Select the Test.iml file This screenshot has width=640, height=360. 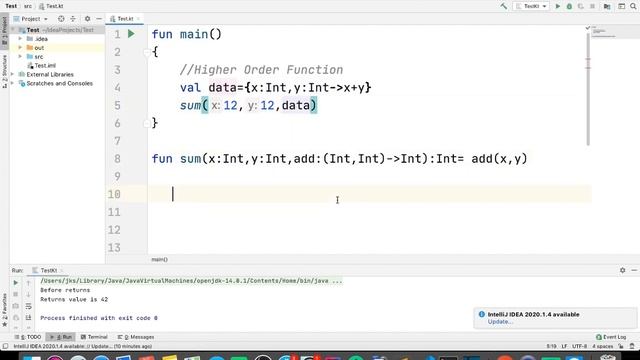point(41,65)
